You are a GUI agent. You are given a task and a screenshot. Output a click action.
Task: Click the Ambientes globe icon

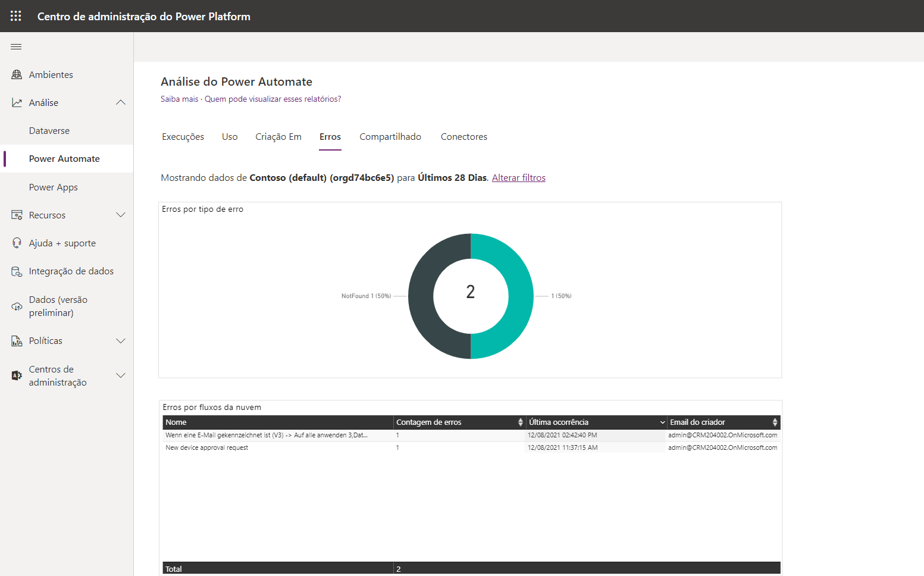(17, 74)
